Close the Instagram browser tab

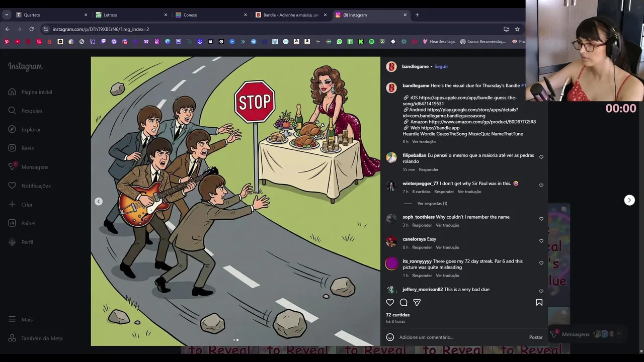(x=405, y=15)
